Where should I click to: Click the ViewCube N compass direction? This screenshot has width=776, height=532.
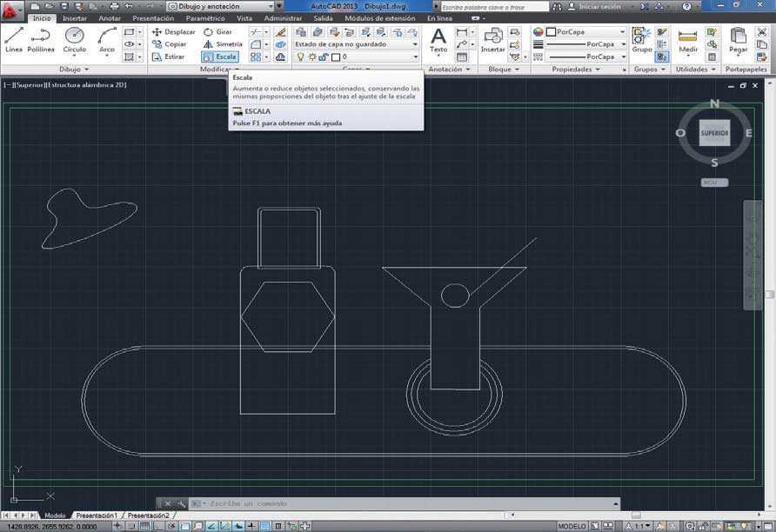(714, 103)
